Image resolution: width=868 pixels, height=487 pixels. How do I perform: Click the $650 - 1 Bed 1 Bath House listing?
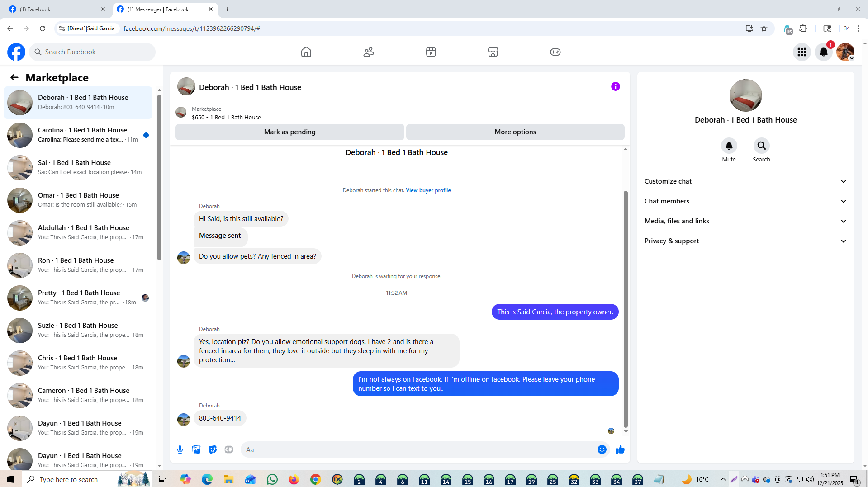[226, 117]
